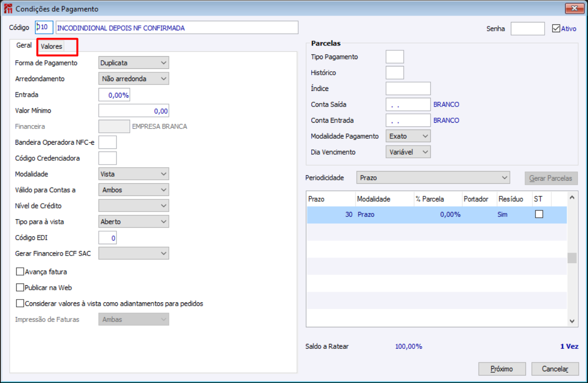Toggle Considerar valores à vista como adiantamentos
Image resolution: width=588 pixels, height=383 pixels.
click(20, 303)
